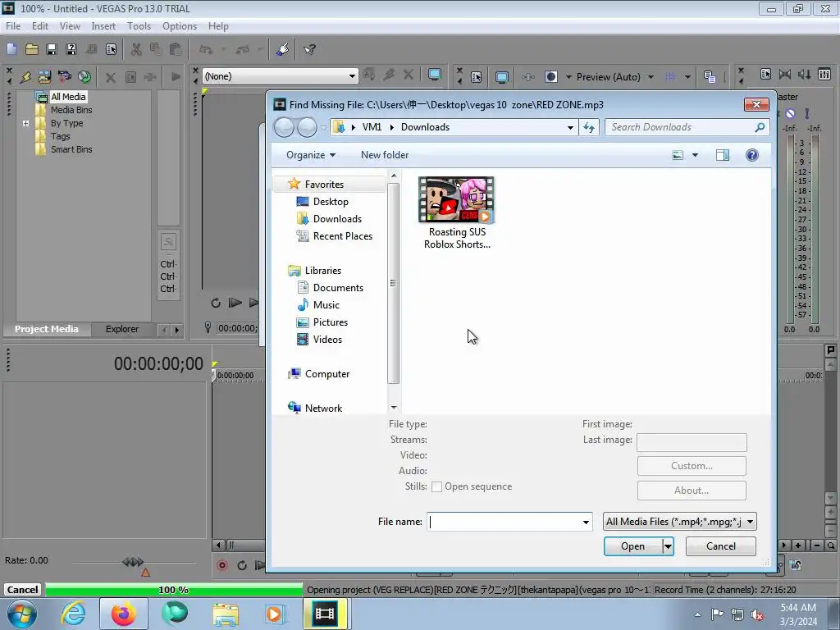Click the search magnifier in Search Downloads
840x630 pixels.
click(760, 127)
